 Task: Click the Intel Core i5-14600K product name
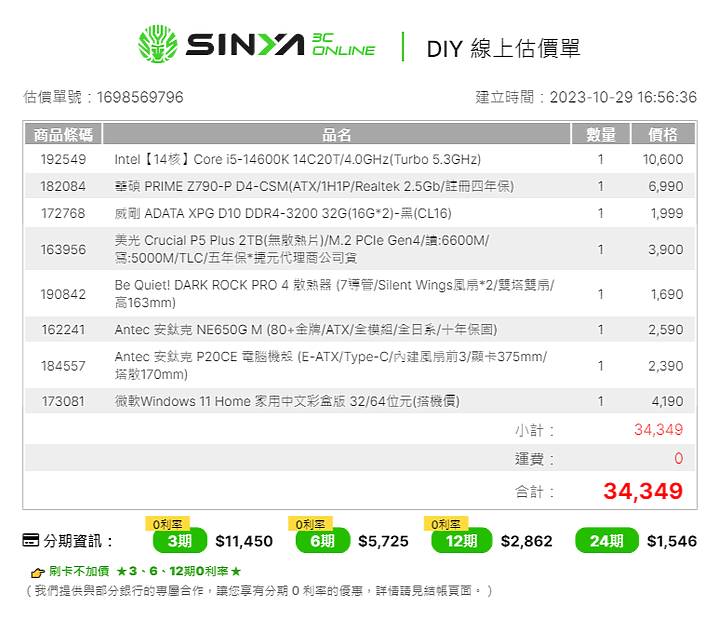point(298,159)
